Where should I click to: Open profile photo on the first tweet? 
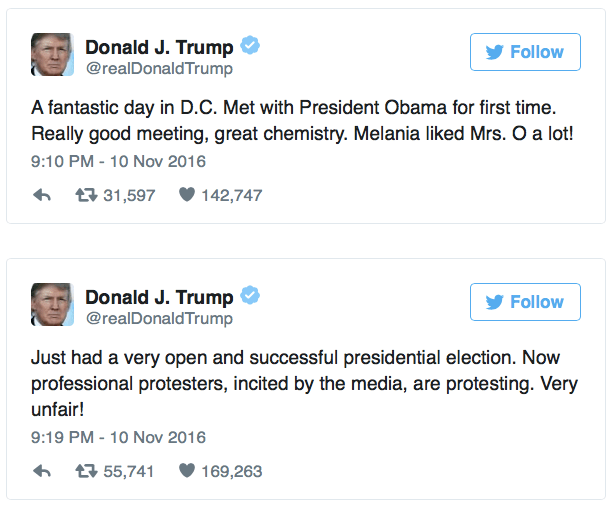pyautogui.click(x=52, y=54)
